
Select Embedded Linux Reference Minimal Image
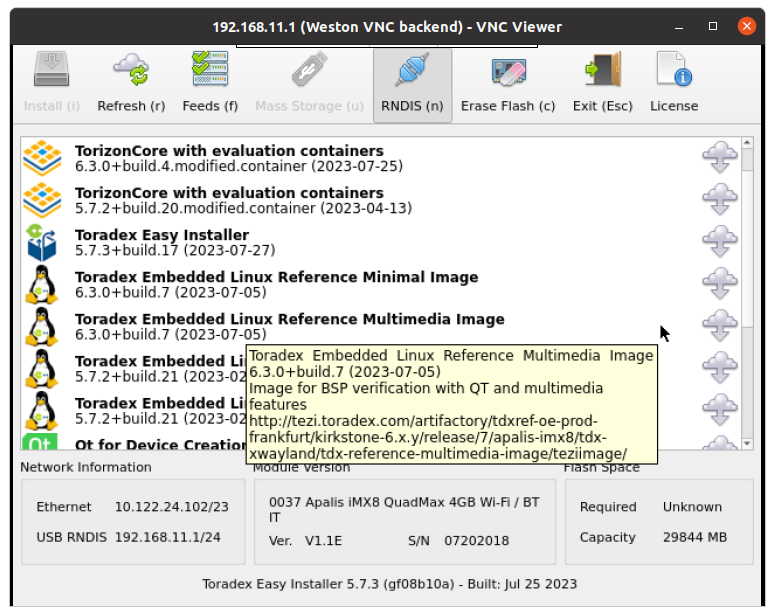276,284
